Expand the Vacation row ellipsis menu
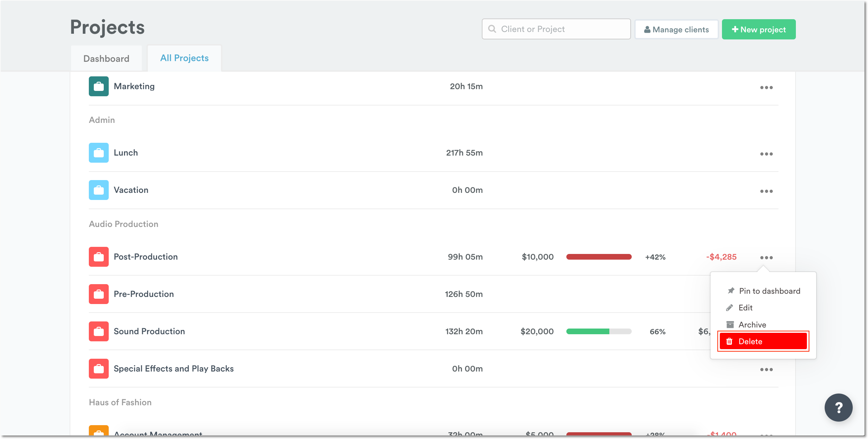This screenshot has height=439, width=868. click(766, 191)
